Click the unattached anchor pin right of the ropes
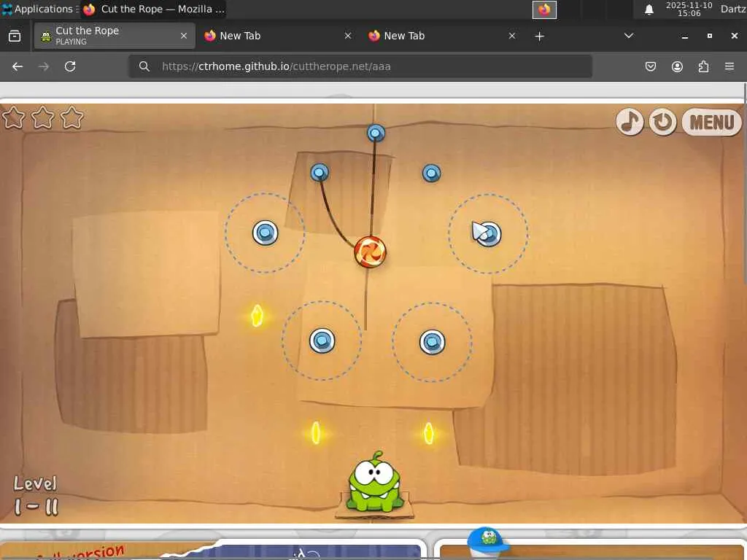This screenshot has width=747, height=560. pos(431,174)
